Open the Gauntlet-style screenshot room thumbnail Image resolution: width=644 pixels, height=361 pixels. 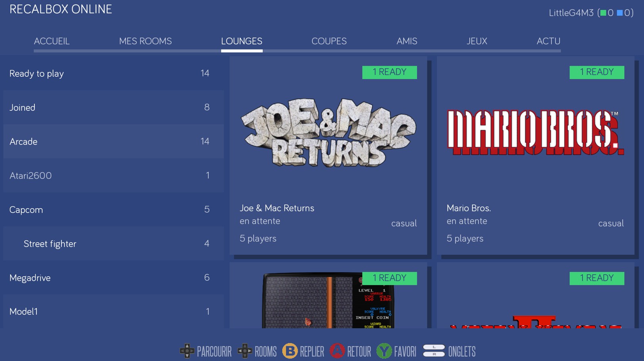pyautogui.click(x=328, y=300)
